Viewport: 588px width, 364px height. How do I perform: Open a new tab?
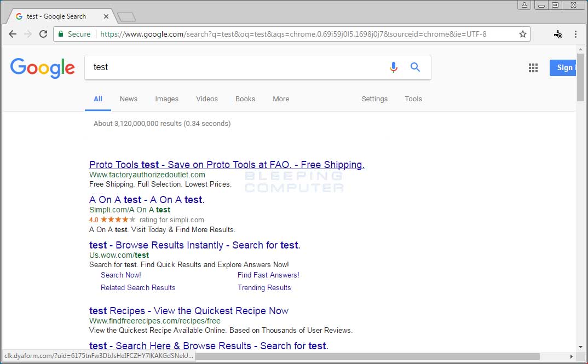pos(126,16)
